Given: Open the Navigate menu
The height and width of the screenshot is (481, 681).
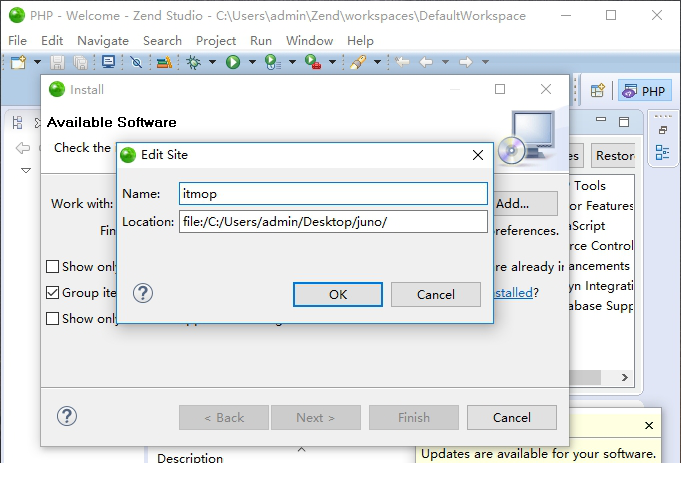Looking at the screenshot, I should [x=103, y=41].
